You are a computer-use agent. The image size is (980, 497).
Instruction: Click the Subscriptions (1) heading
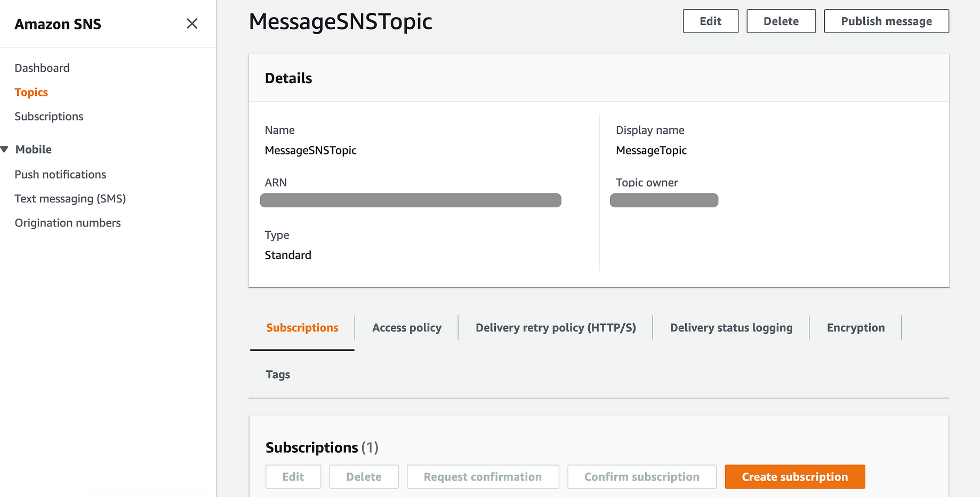(x=322, y=447)
